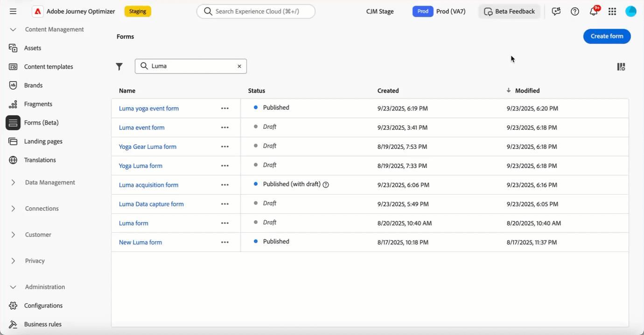Open the apps grid switcher

(612, 12)
